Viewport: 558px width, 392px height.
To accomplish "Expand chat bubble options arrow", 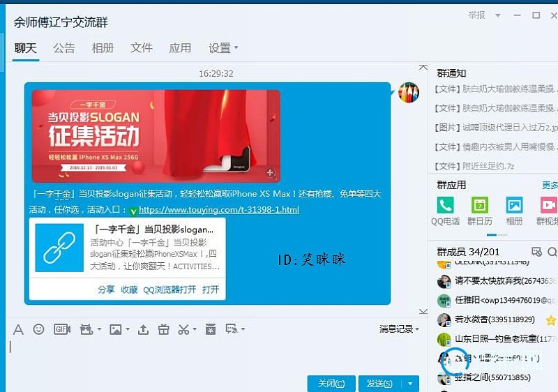I will pos(243,329).
